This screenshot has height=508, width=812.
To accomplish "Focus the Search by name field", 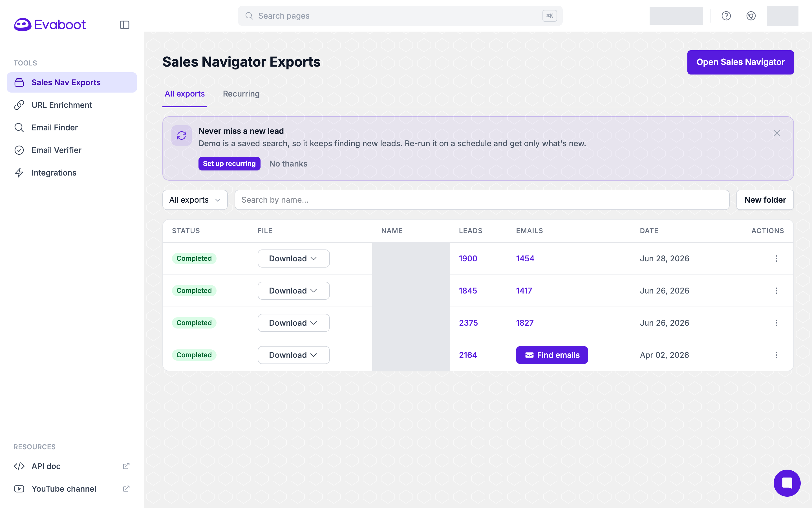I will pos(482,200).
